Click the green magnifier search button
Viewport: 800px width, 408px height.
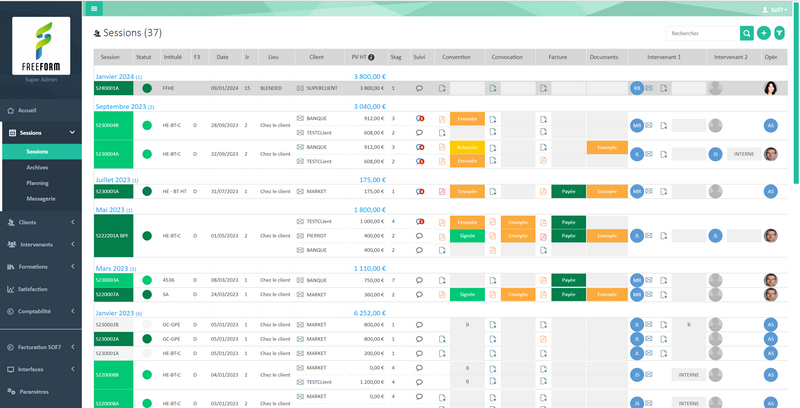747,33
